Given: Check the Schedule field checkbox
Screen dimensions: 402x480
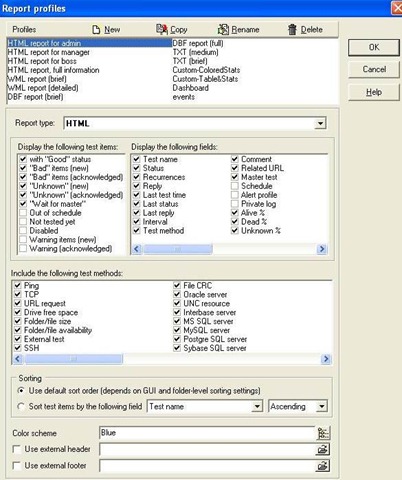Looking at the screenshot, I should tap(235, 186).
